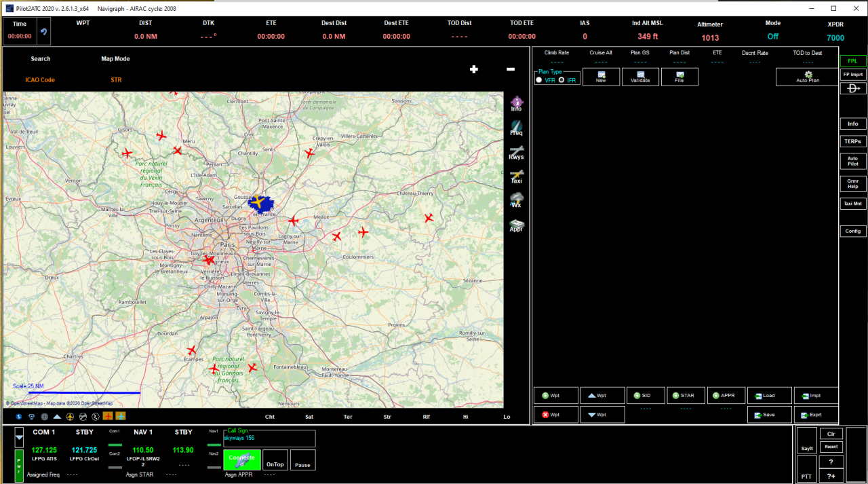Click the ICAO Code search field
Viewport: 868px width, 484px height.
[40, 80]
